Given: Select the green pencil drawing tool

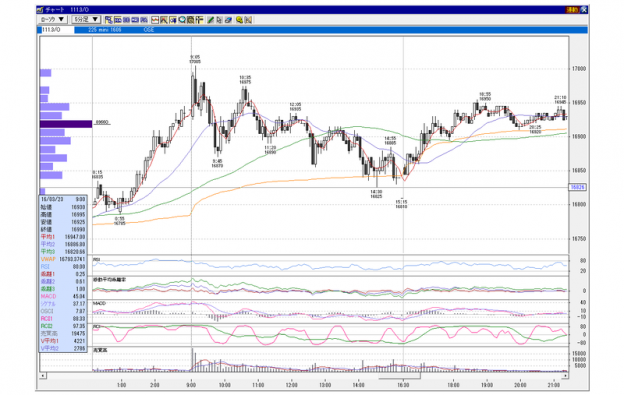Looking at the screenshot, I should 211,19.
